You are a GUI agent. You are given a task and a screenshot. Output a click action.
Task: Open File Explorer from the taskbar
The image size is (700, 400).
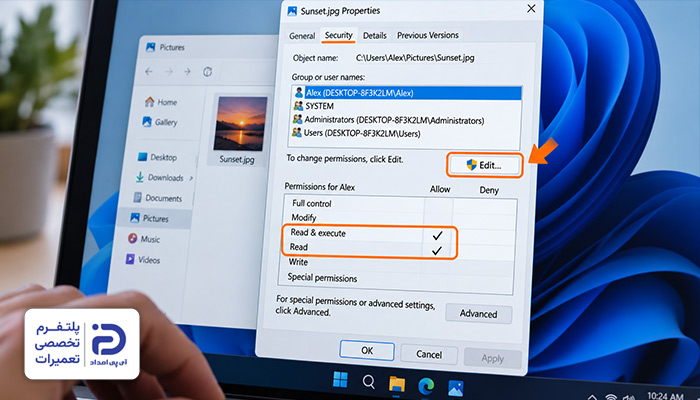click(x=396, y=384)
